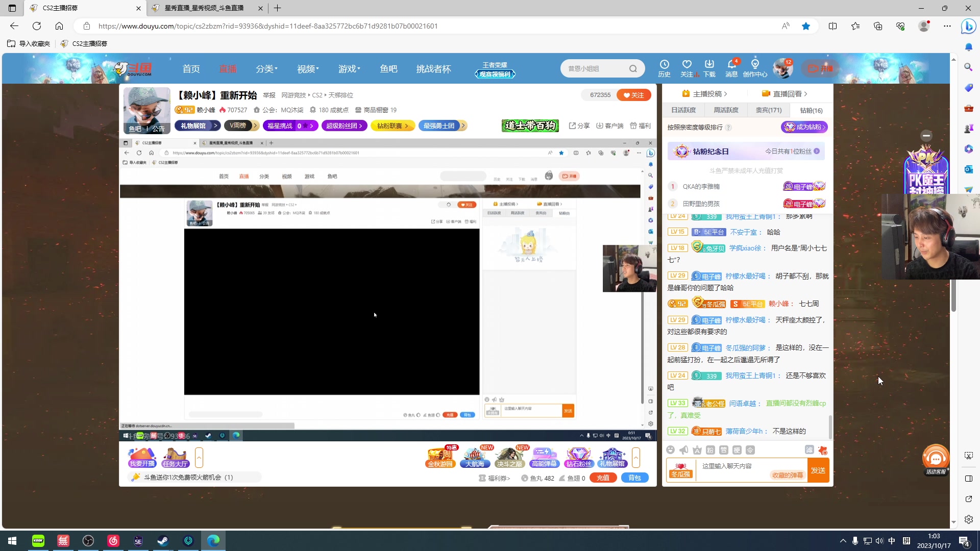This screenshot has height=551, width=980.
Task: Click the 活动客服 headset icon
Action: [936, 460]
